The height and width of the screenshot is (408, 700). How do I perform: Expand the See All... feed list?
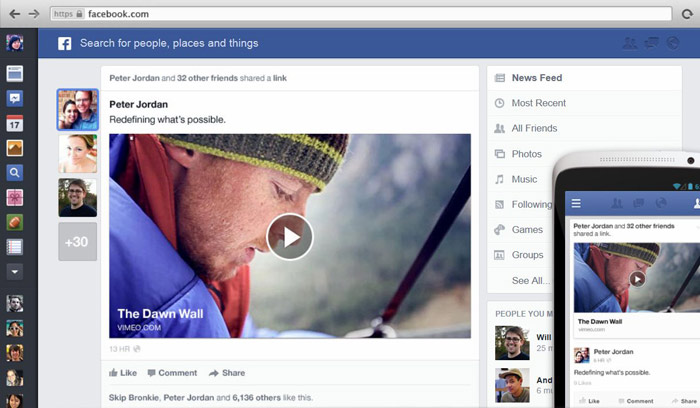click(x=531, y=281)
